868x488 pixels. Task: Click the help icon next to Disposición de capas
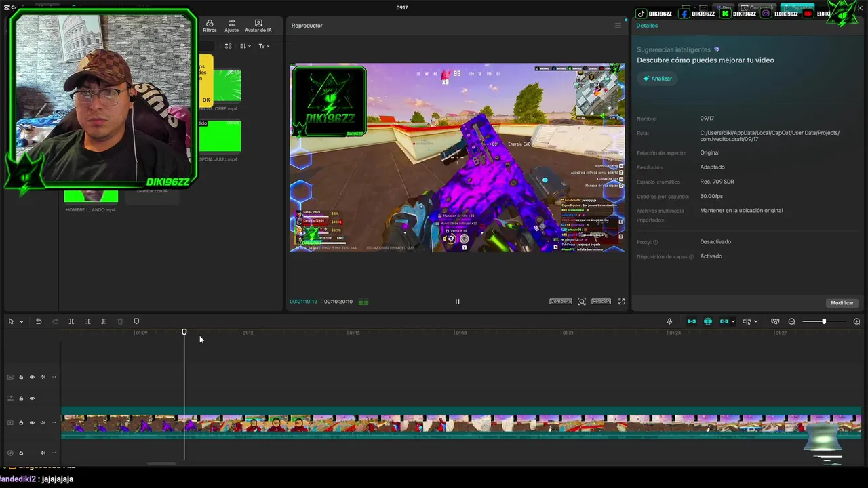click(691, 257)
